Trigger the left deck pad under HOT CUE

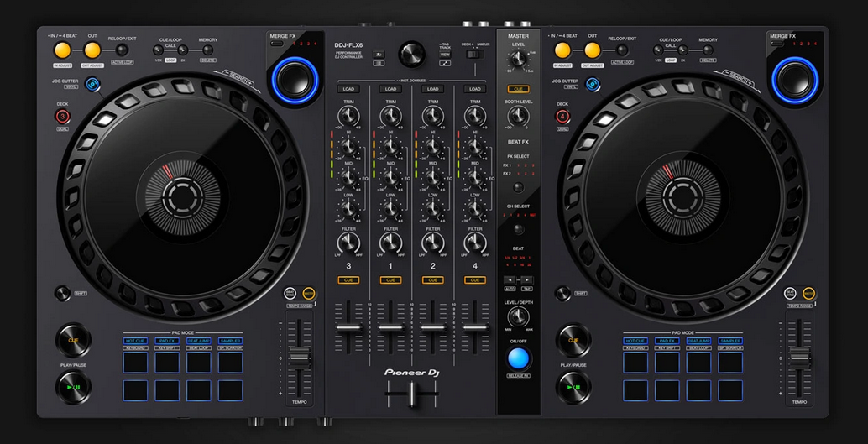pyautogui.click(x=136, y=363)
